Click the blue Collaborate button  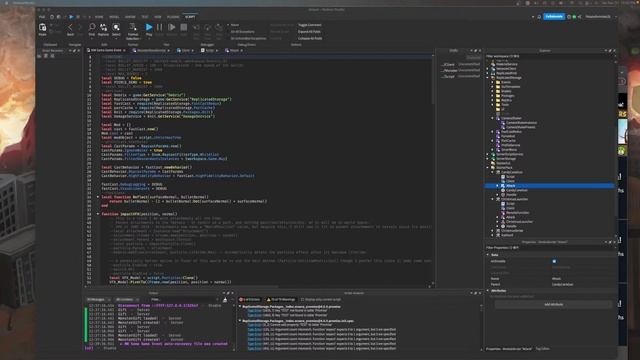[x=554, y=17]
